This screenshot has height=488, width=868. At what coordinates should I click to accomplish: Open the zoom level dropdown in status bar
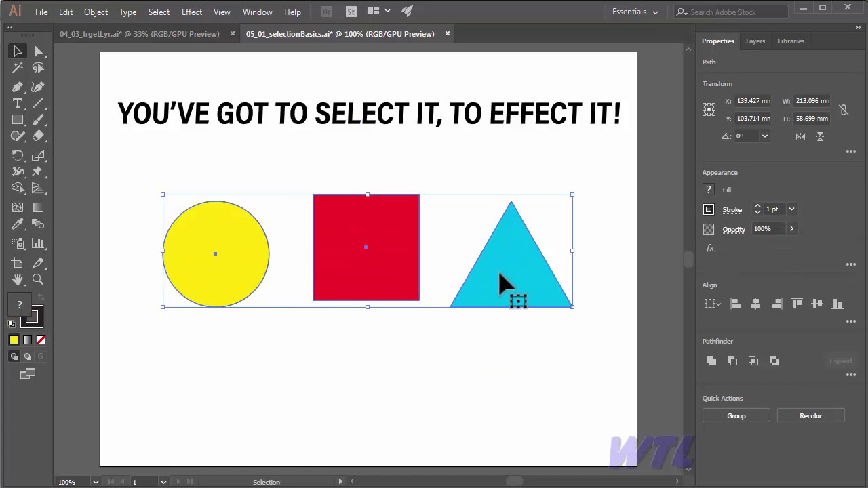point(96,482)
